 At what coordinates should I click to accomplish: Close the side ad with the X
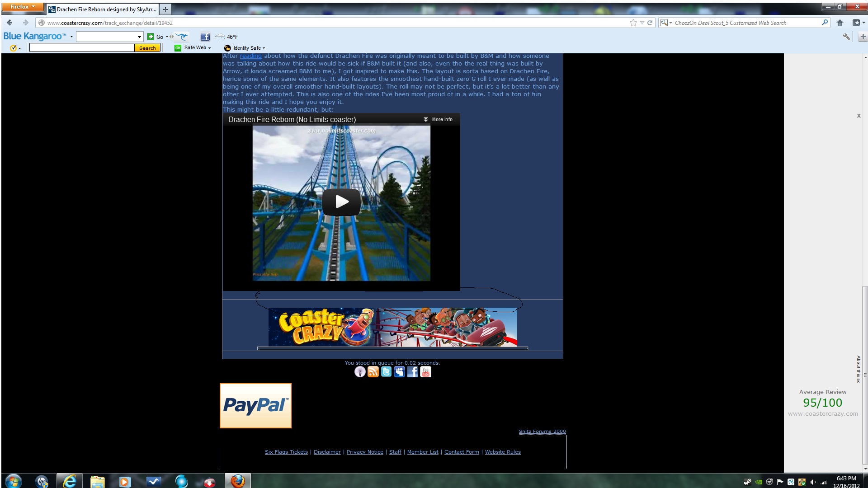(859, 116)
